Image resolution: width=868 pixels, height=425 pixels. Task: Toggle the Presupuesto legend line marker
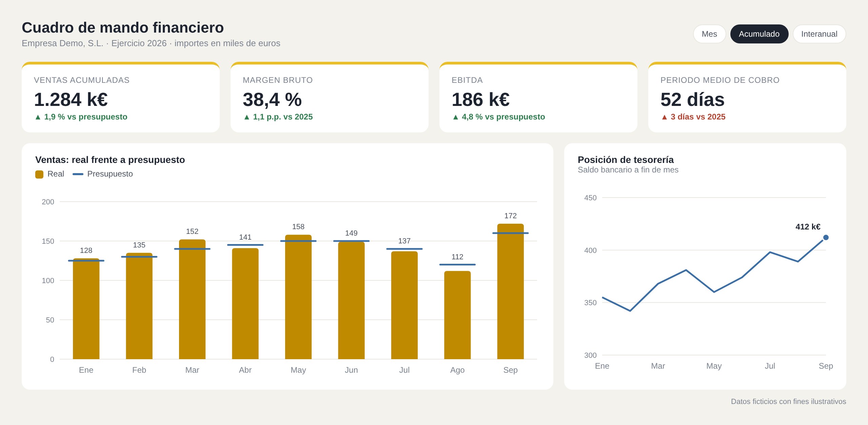click(78, 174)
